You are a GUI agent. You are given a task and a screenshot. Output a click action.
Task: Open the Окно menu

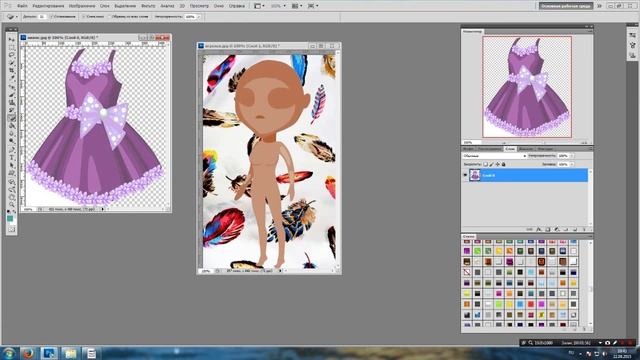click(219, 6)
